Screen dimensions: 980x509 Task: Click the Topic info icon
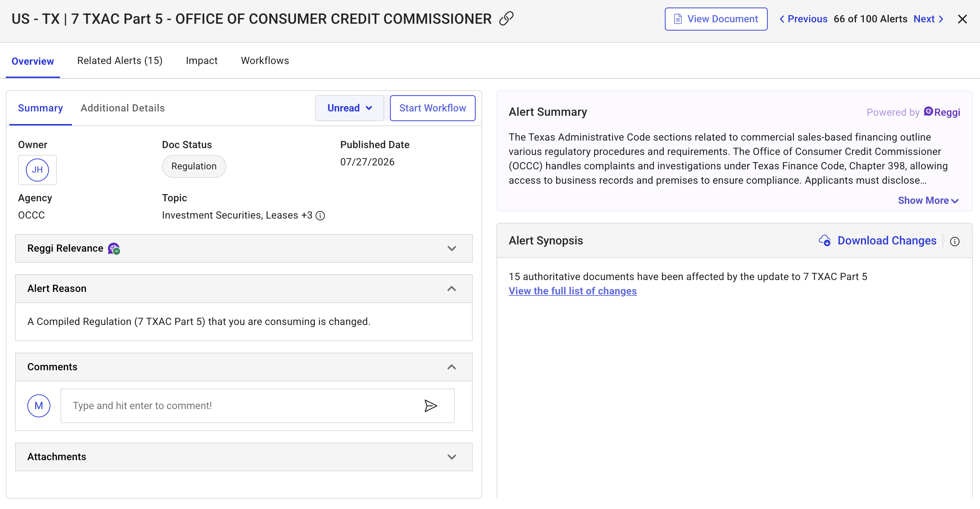pyautogui.click(x=320, y=216)
